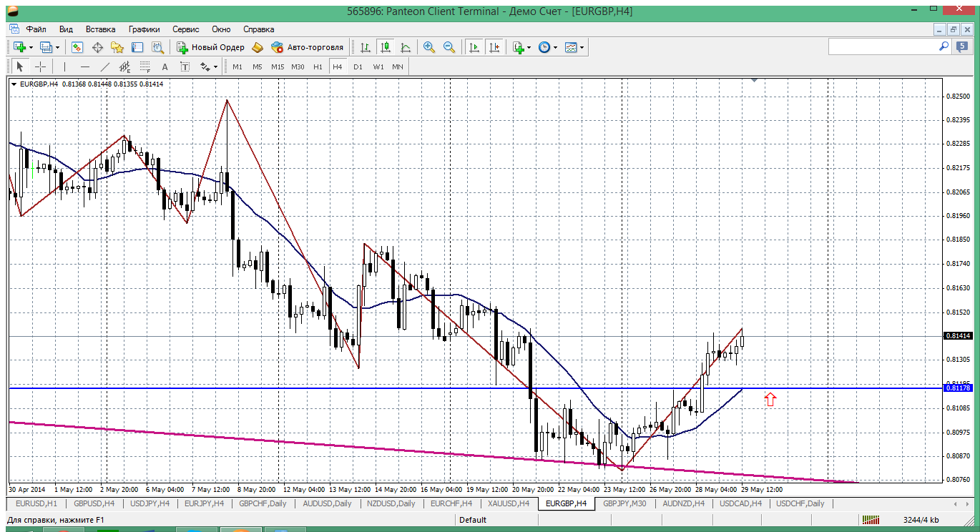Open the Strategy Tester icon
Image resolution: width=980 pixels, height=532 pixels.
tap(157, 47)
